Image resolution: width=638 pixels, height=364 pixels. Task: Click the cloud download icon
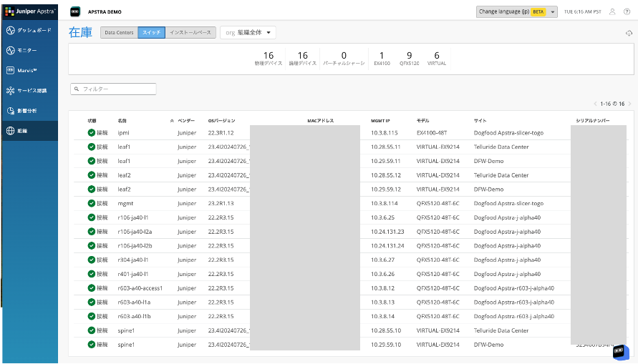point(628,33)
